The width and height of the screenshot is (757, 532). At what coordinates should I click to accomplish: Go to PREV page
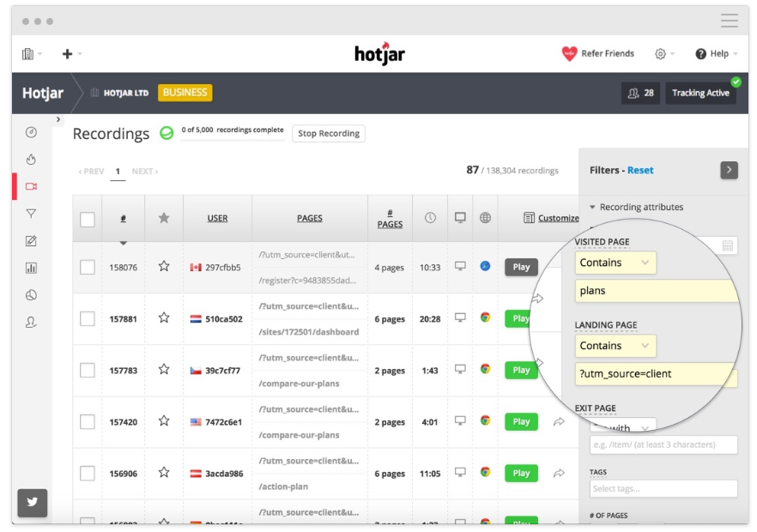(x=91, y=172)
